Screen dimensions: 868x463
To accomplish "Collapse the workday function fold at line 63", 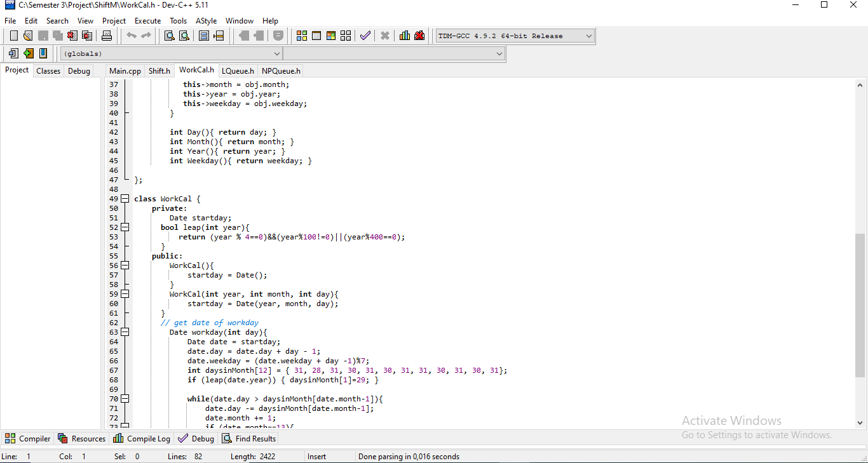I will tap(125, 332).
